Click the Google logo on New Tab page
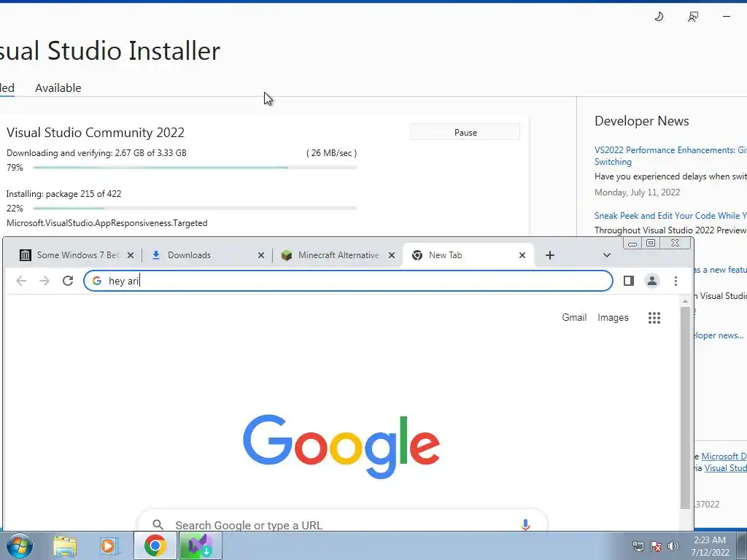 point(341,446)
